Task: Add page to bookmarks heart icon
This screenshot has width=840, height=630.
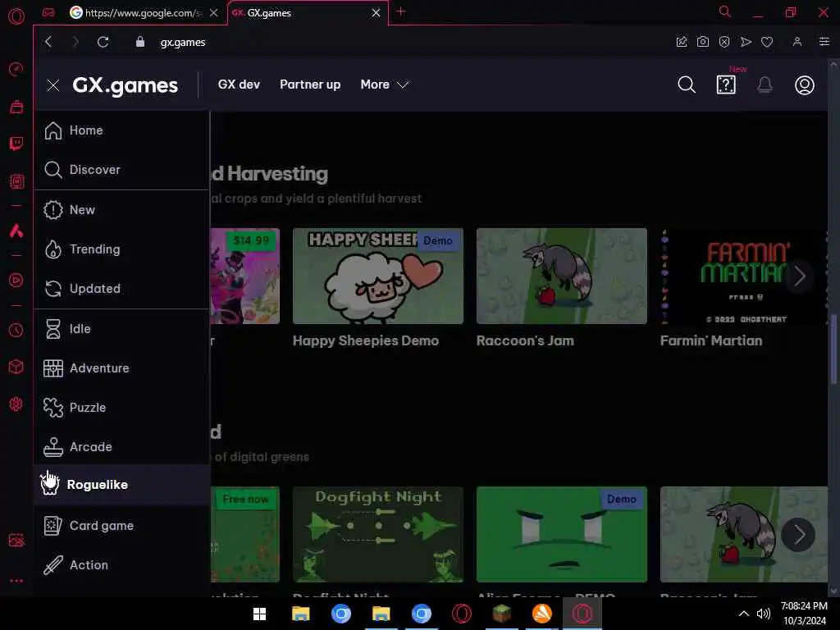Action: 767,42
